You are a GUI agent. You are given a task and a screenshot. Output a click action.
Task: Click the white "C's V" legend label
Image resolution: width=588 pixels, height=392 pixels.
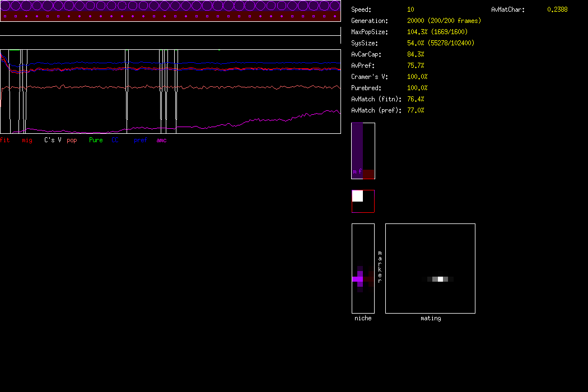[x=53, y=140]
